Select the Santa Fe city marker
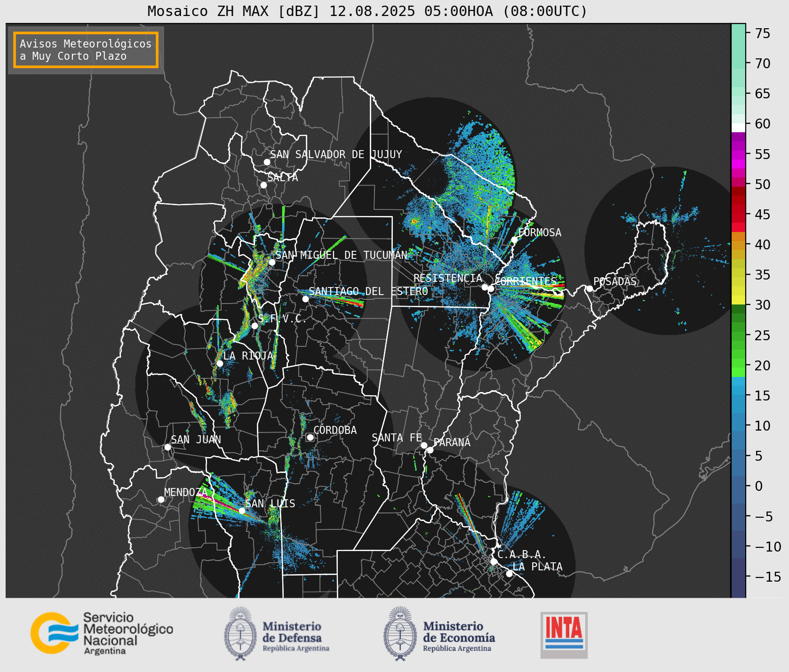The height and width of the screenshot is (672, 789). [x=424, y=445]
